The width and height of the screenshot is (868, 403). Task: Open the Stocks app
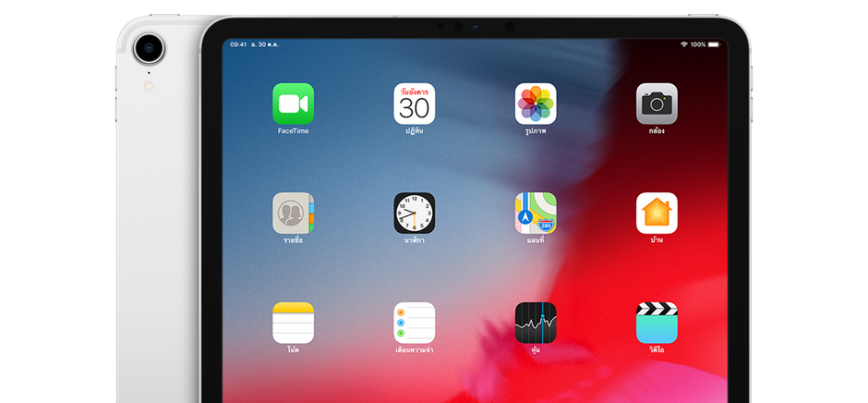pyautogui.click(x=536, y=323)
